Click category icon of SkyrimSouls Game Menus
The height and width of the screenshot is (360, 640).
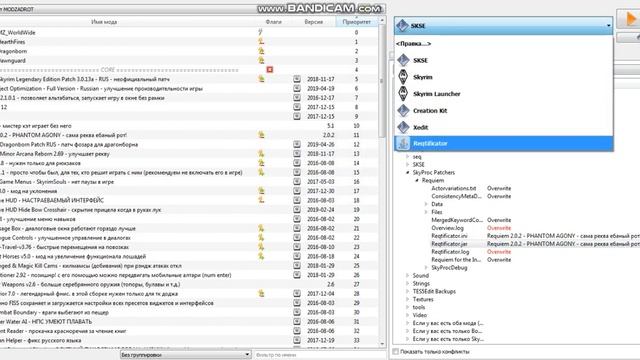point(297,182)
